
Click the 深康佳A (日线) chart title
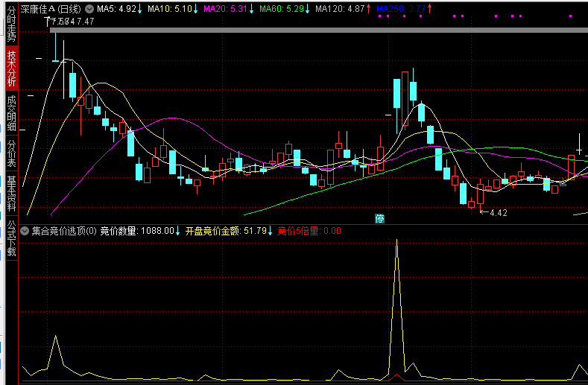tap(52, 9)
